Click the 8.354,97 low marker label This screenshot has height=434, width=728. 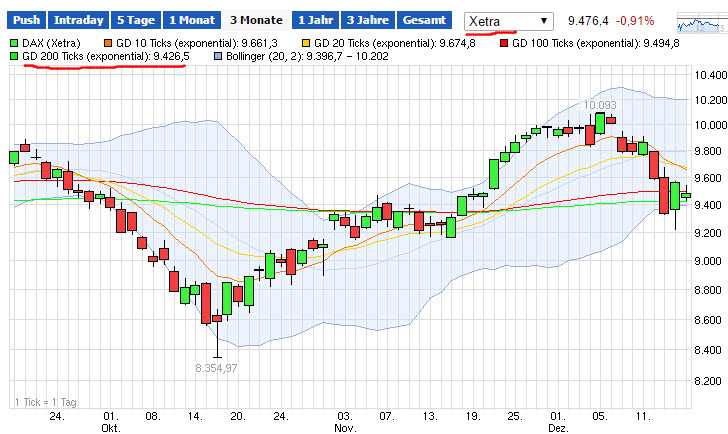(x=216, y=368)
